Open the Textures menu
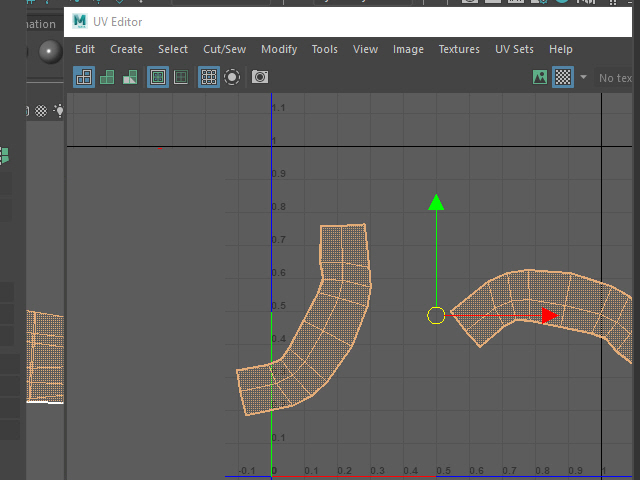 point(459,49)
